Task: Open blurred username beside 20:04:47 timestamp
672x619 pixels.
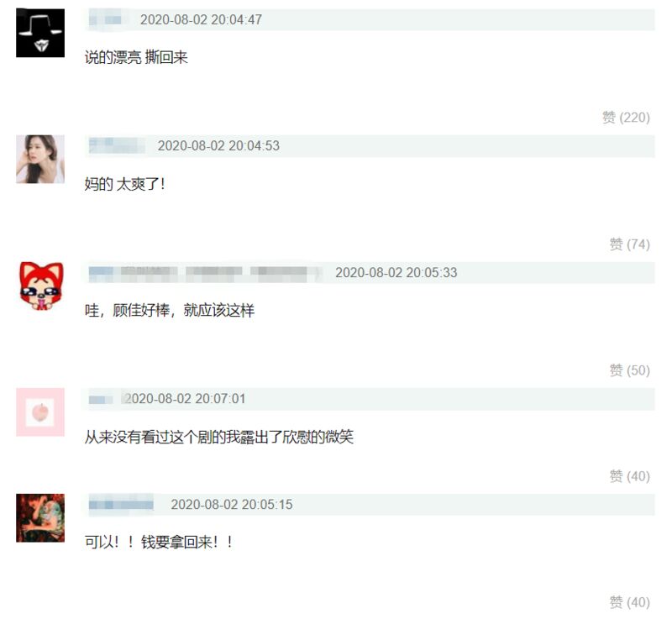Action: 106,19
